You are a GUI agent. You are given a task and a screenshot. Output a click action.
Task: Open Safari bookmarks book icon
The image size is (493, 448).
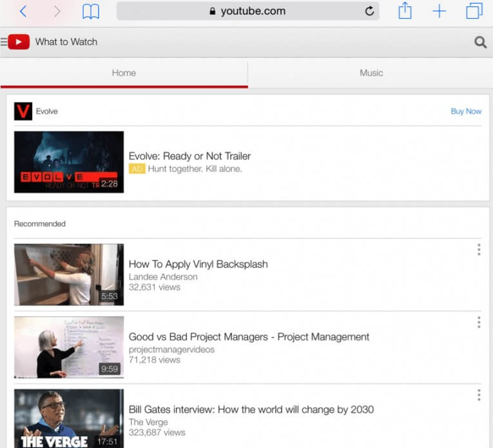(x=91, y=11)
